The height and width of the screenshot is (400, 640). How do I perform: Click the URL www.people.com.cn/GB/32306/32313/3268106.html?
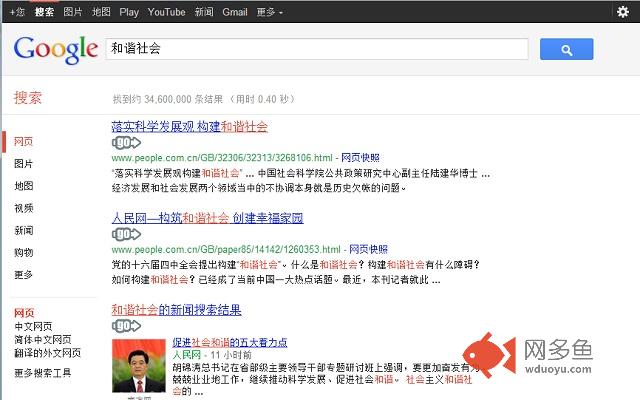[x=222, y=158]
